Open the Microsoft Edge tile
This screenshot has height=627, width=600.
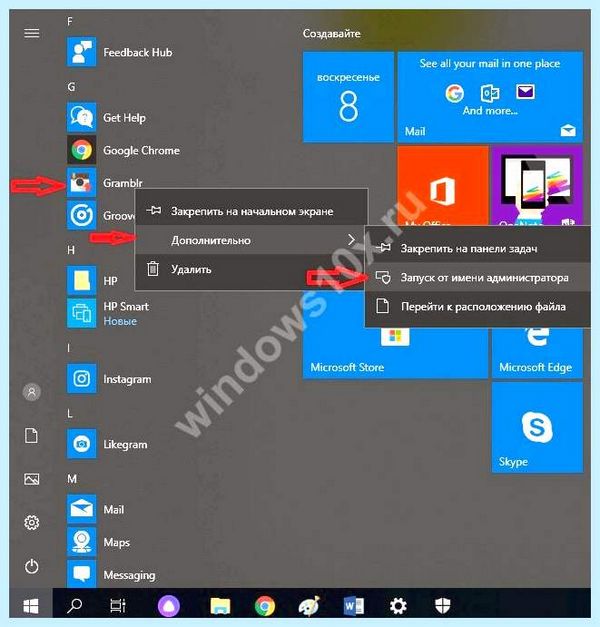click(x=537, y=352)
